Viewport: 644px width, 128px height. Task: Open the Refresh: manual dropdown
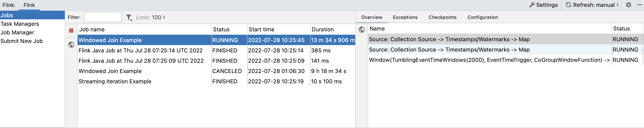(592, 5)
